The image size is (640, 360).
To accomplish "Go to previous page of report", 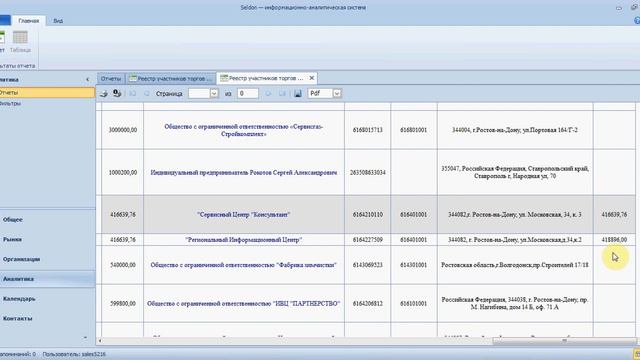I will pos(147,93).
